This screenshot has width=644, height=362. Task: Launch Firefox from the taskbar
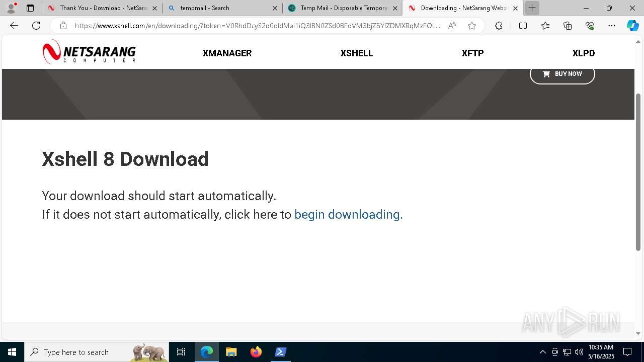pyautogui.click(x=256, y=352)
